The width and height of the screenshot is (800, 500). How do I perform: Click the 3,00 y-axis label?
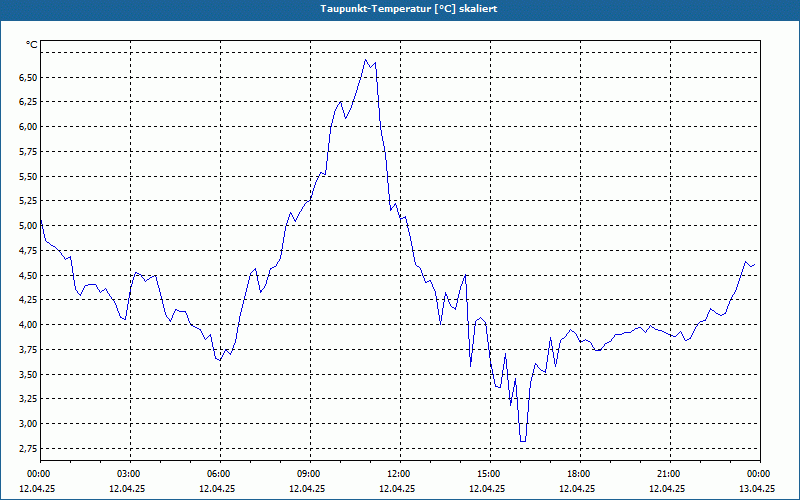pos(28,423)
